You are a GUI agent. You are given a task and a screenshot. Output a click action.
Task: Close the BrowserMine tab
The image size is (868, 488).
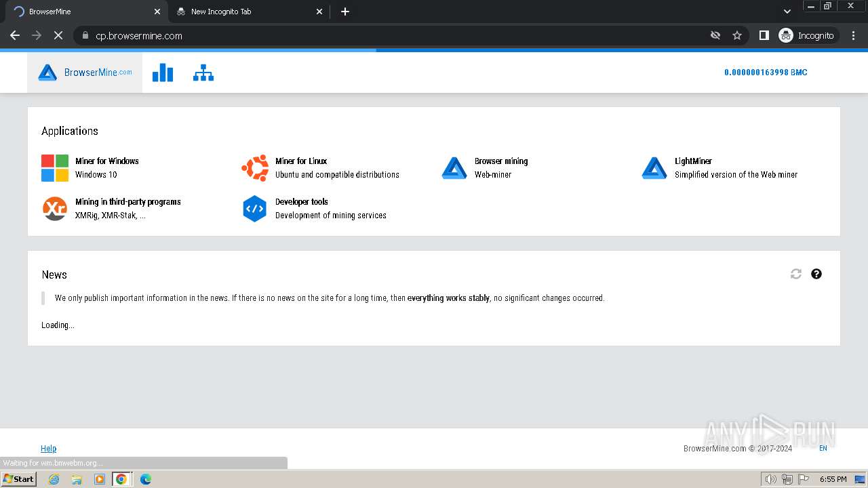coord(157,12)
